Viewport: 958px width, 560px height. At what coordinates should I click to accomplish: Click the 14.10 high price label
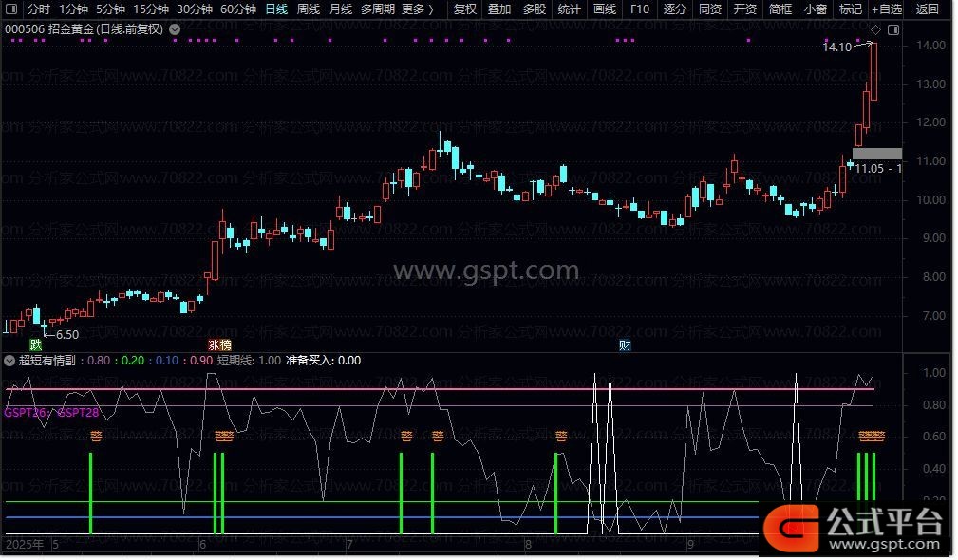coord(836,47)
